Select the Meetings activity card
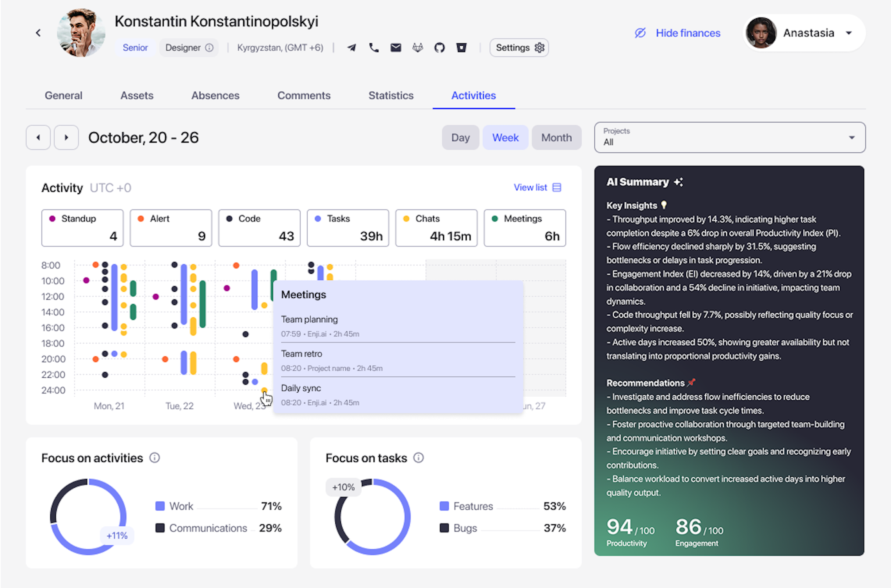 (524, 228)
